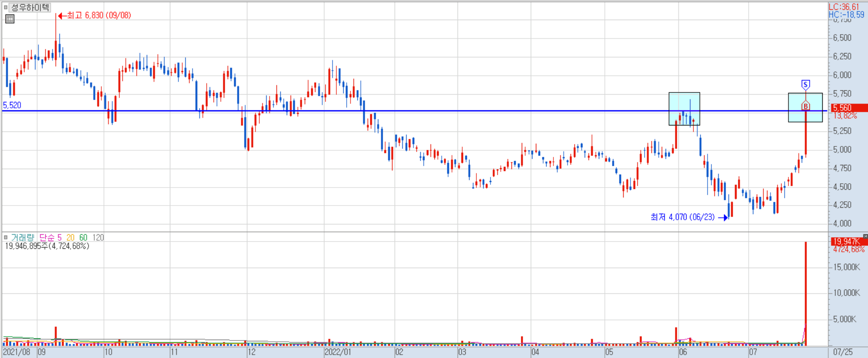Click the 4724.68% value on volume axis
This screenshot has height=358, width=868.
click(849, 249)
